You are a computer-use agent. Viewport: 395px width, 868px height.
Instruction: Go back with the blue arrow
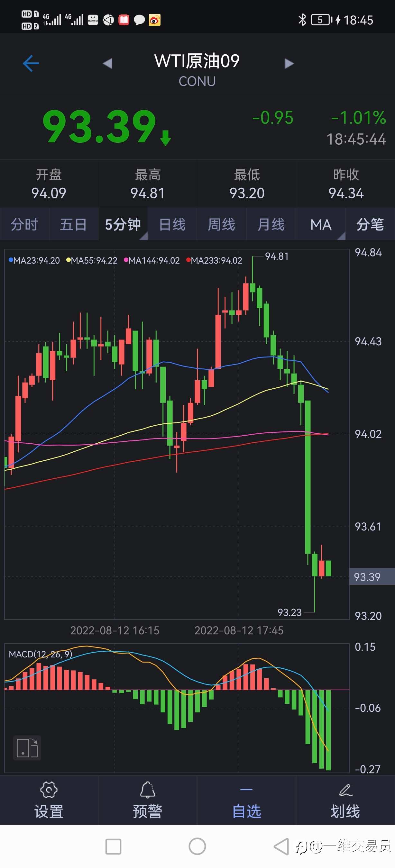(x=31, y=63)
